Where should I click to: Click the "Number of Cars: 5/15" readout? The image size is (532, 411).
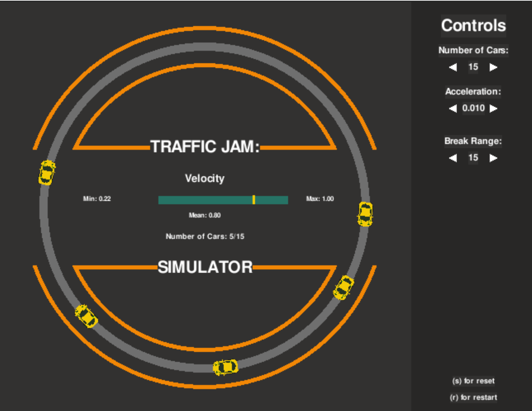point(205,236)
